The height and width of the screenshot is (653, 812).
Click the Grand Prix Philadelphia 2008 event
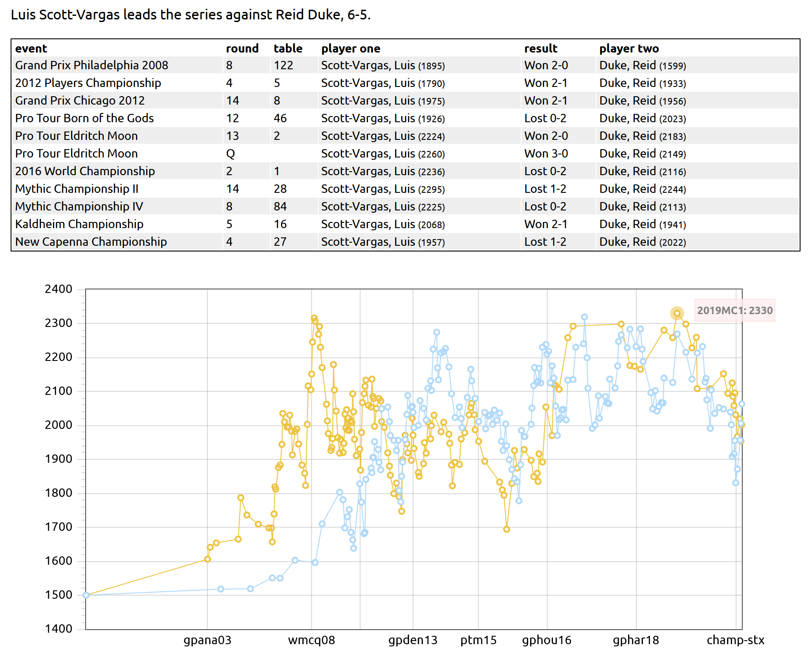pos(91,65)
